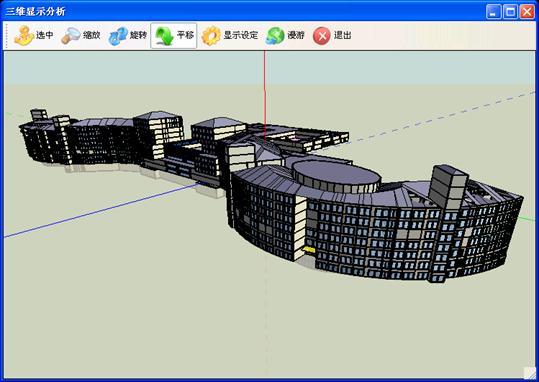539x382 pixels.
Task: Click the 缩放 text label
Action: tap(91, 35)
